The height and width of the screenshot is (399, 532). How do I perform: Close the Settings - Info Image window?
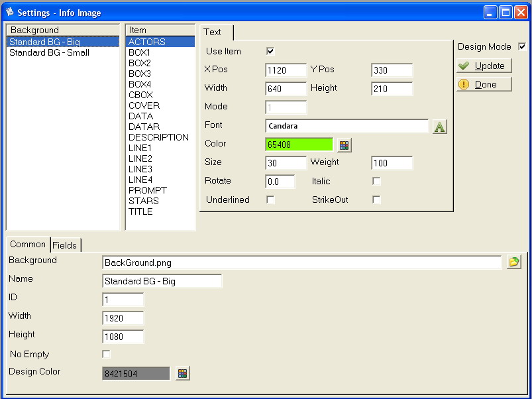521,13
